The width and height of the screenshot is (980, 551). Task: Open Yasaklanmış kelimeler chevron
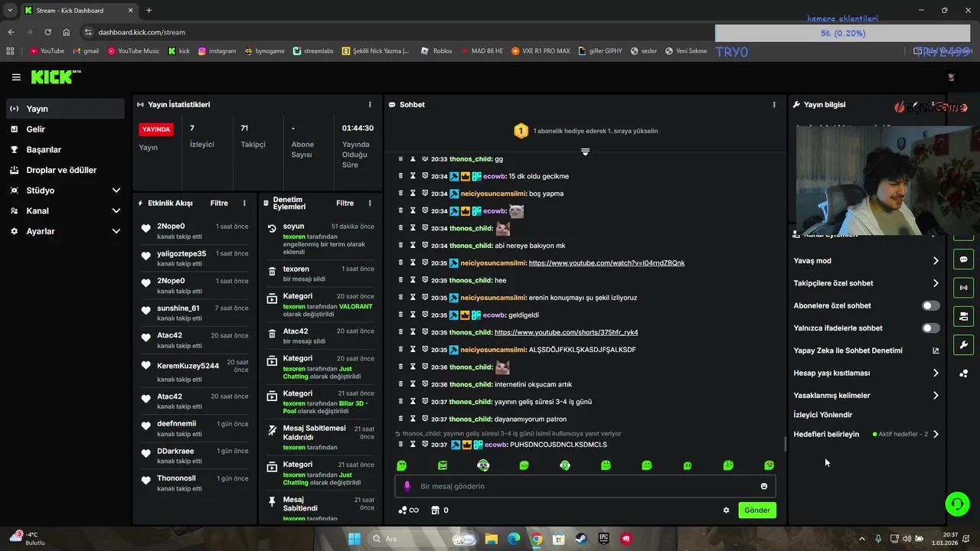click(x=936, y=396)
